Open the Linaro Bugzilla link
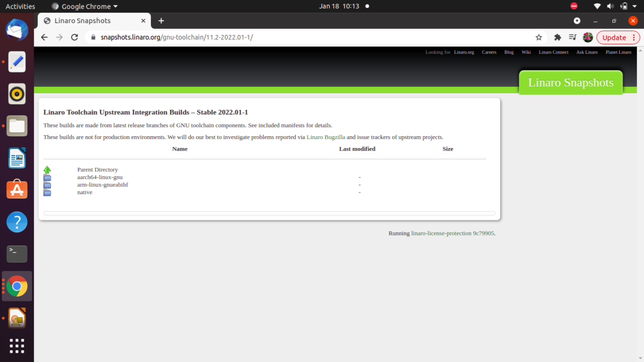644x362 pixels. (326, 137)
